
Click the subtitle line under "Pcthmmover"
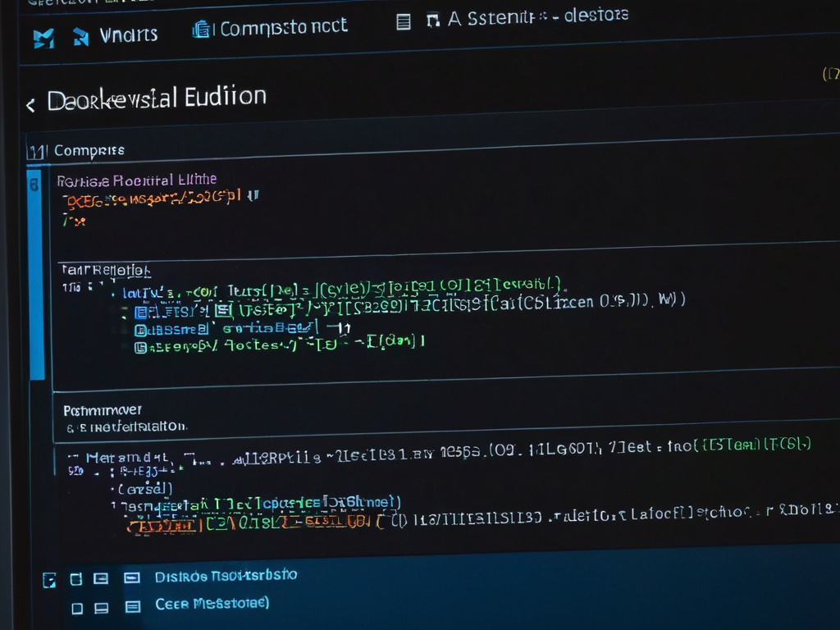[x=127, y=427]
